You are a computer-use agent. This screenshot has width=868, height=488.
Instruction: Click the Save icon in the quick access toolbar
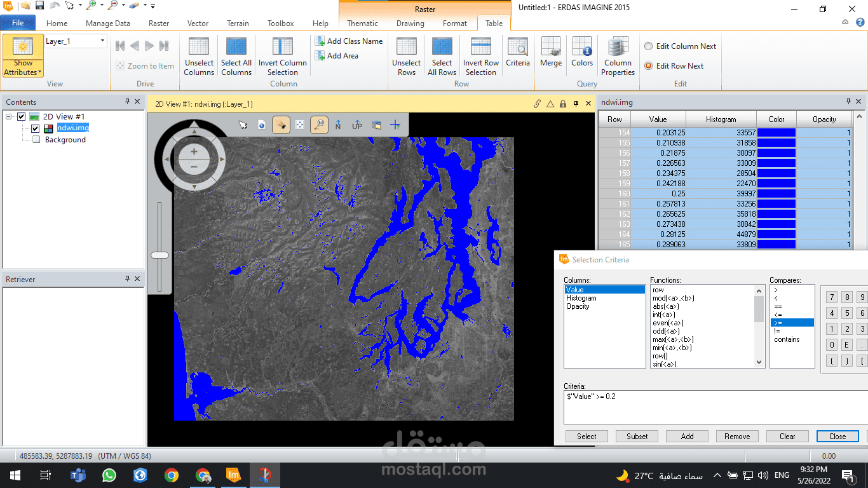[40, 6]
